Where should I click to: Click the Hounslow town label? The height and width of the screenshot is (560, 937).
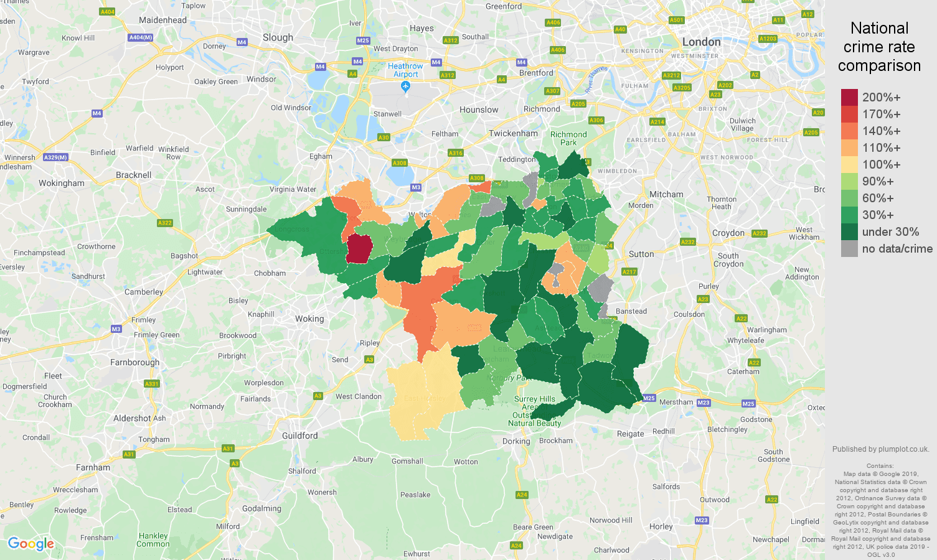[x=479, y=110]
